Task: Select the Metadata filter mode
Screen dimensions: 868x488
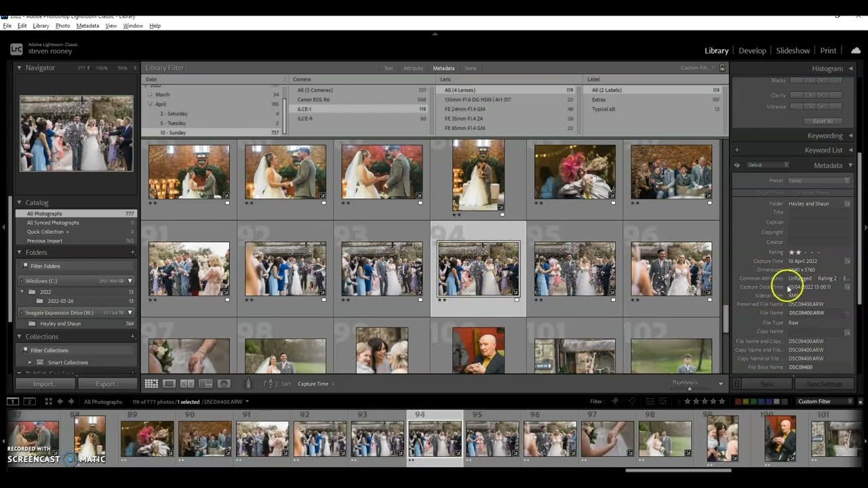Action: 443,68
